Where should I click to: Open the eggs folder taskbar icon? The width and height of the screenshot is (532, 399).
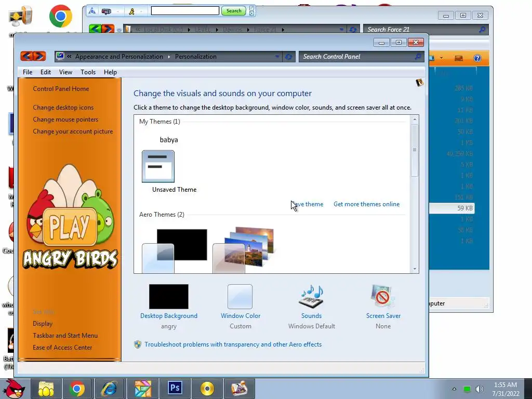click(46, 389)
